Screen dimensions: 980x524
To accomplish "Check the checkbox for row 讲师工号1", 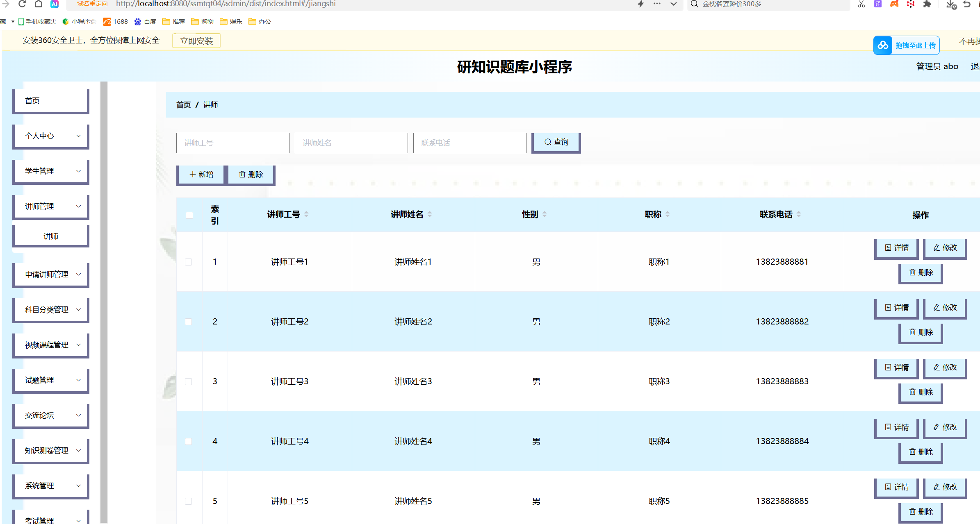I will tap(189, 262).
